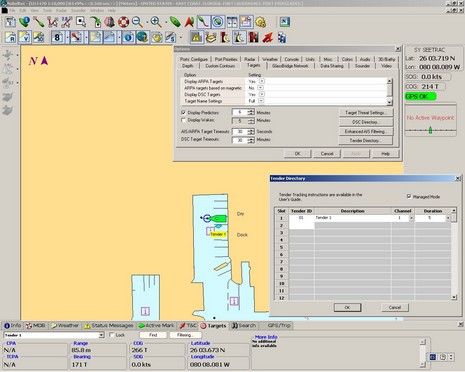
Task: Click the 3D chart view icon
Action: tap(39, 37)
